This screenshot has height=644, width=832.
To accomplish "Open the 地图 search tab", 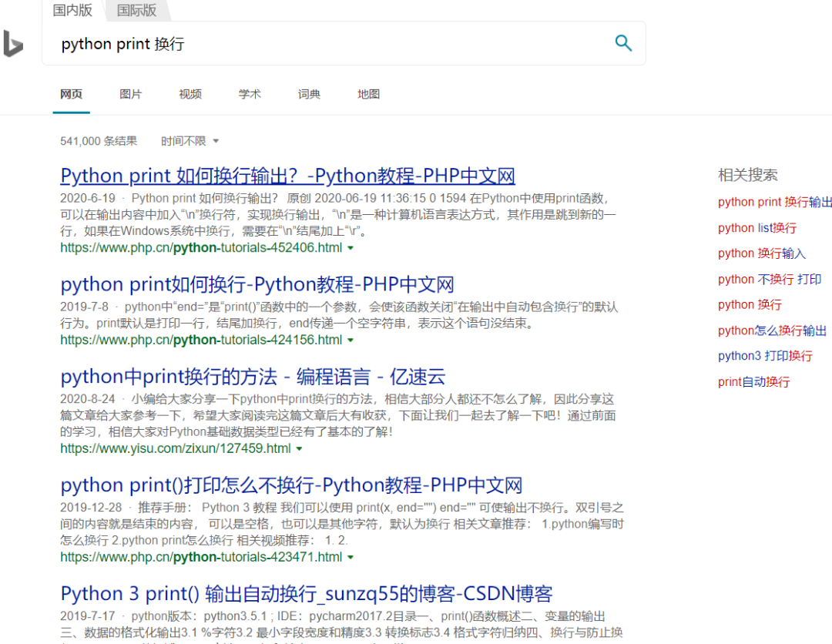I will click(368, 95).
